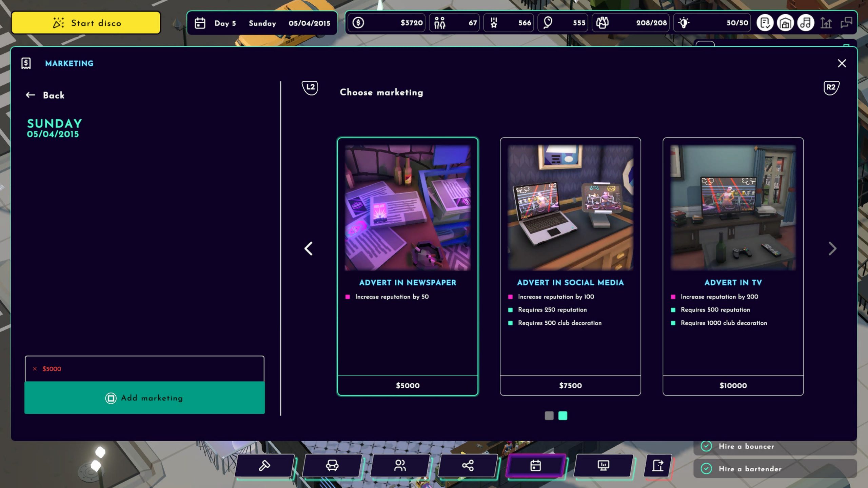Click the exit door icon
The height and width of the screenshot is (488, 868).
point(658,465)
